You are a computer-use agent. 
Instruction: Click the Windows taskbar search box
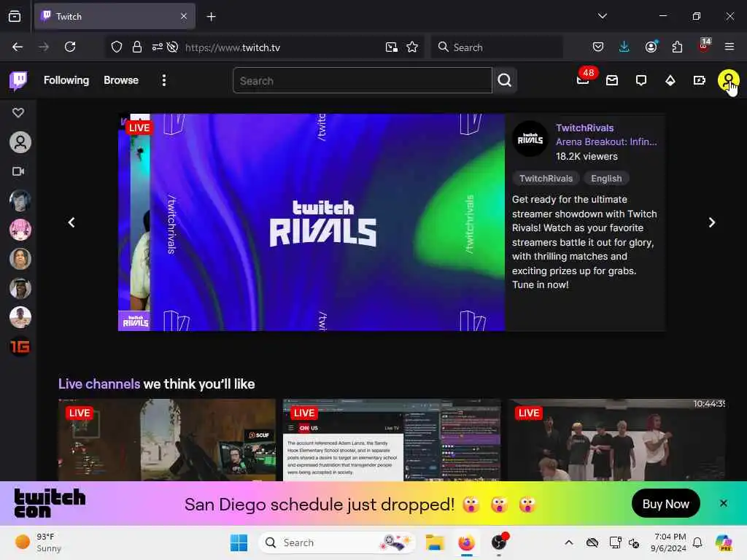(336, 542)
